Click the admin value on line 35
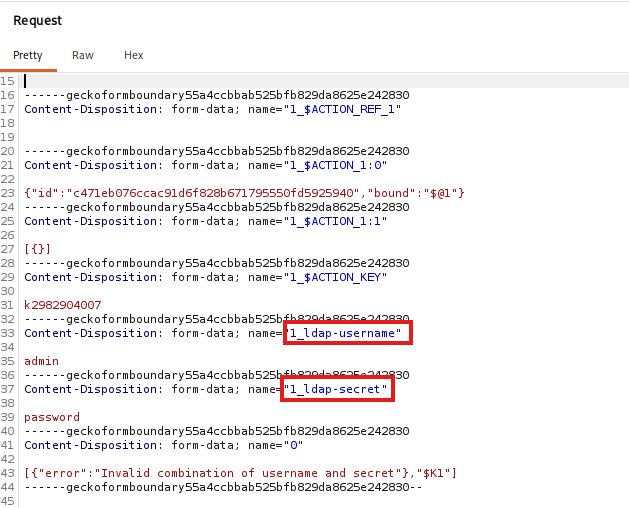629x508 pixels. 41,361
